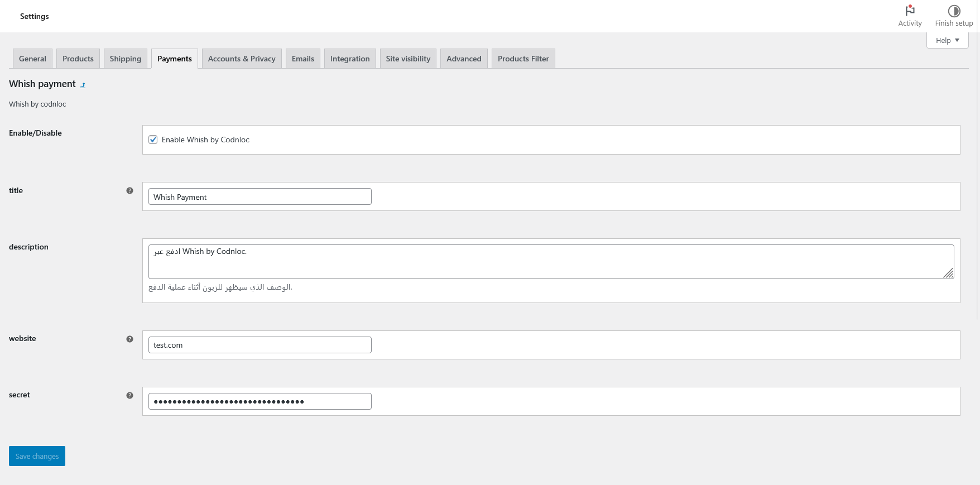The width and height of the screenshot is (980, 485).
Task: Focus the website field containing test.com
Action: click(x=260, y=345)
